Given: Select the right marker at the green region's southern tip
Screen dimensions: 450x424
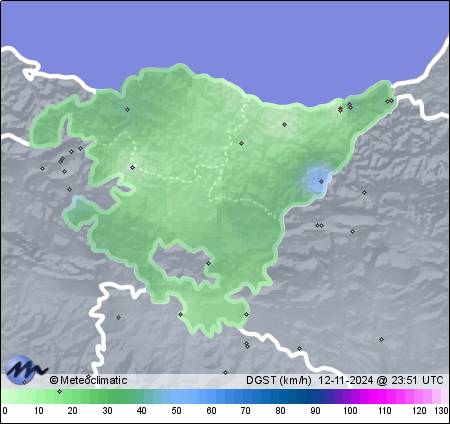Looking at the screenshot, I should [246, 314].
